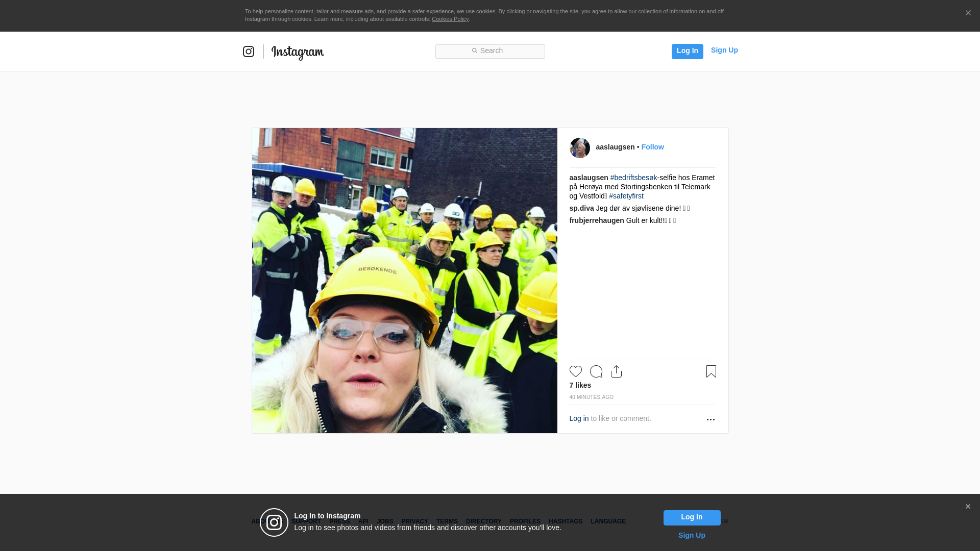Image resolution: width=980 pixels, height=551 pixels.
Task: Dismiss the cookie notice banner
Action: click(x=968, y=13)
